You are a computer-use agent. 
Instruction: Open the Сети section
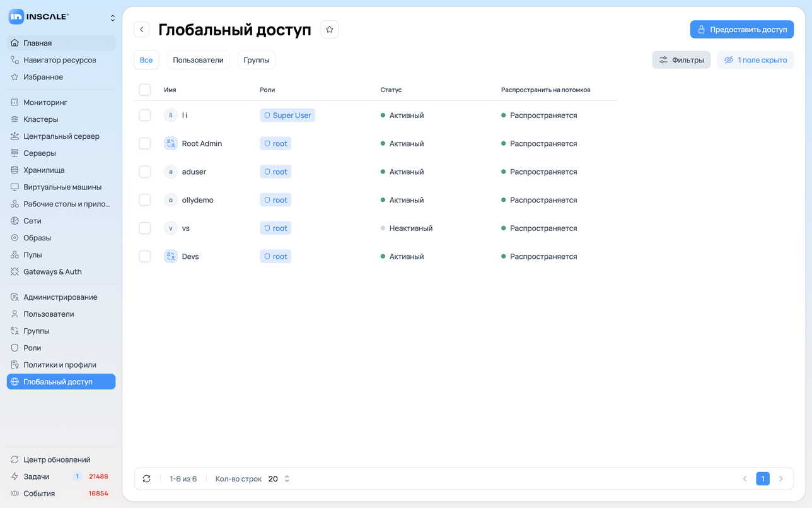point(61,221)
